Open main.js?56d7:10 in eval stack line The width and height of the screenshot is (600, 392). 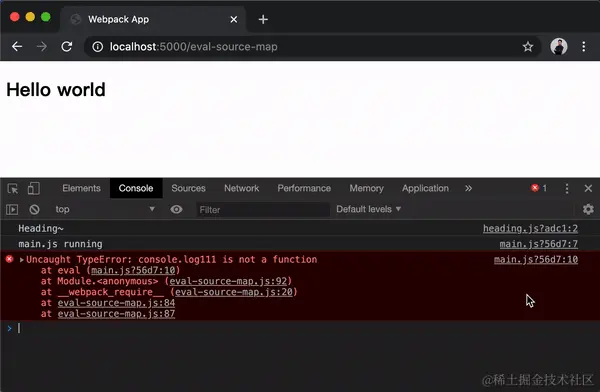[133, 270]
